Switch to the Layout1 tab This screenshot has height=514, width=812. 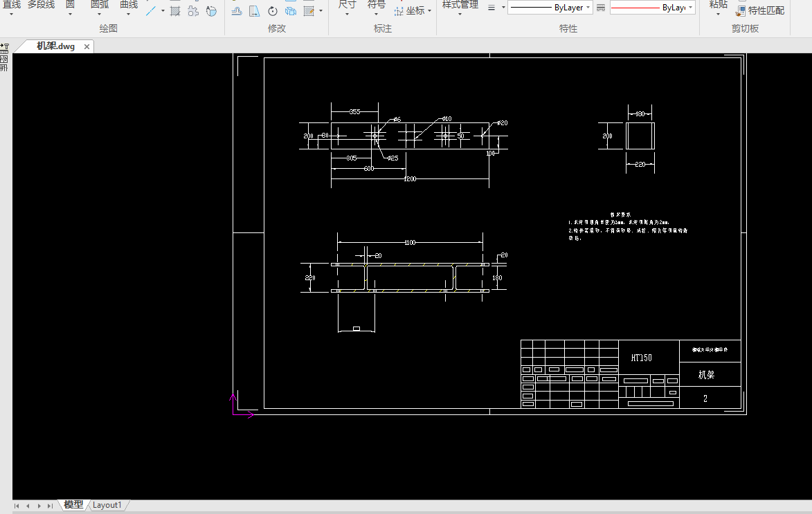107,505
